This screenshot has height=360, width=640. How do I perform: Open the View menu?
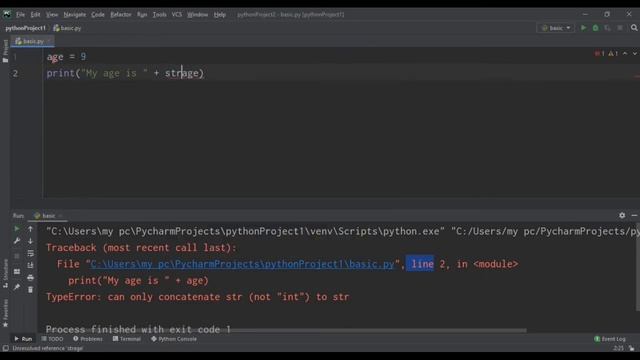(x=52, y=14)
